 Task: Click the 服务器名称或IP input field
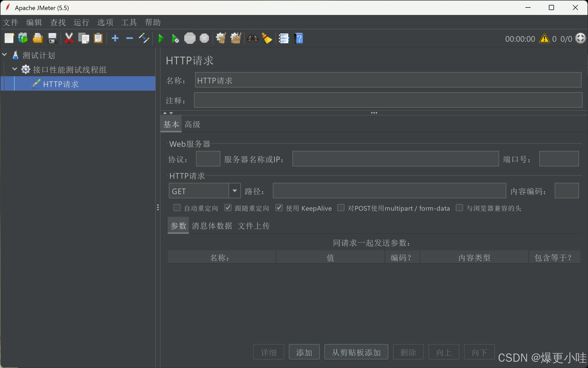(x=396, y=159)
